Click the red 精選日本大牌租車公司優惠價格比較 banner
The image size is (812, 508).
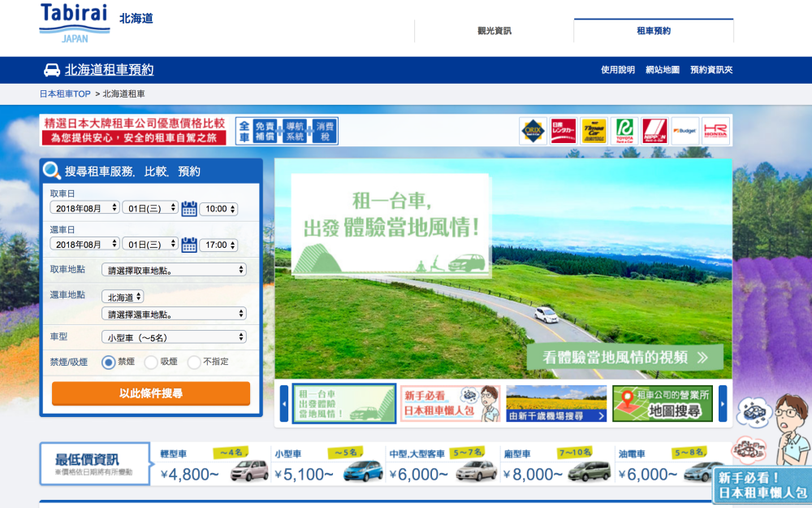click(134, 131)
